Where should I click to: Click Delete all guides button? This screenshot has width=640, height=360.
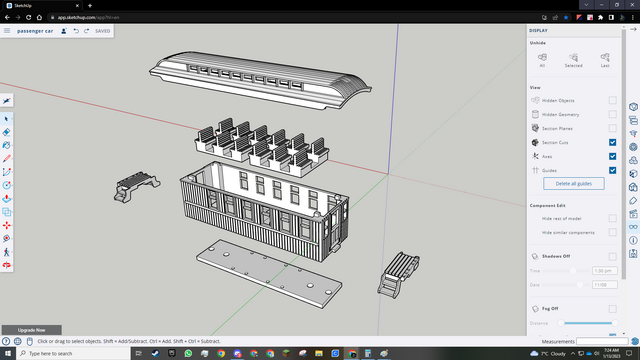click(573, 184)
